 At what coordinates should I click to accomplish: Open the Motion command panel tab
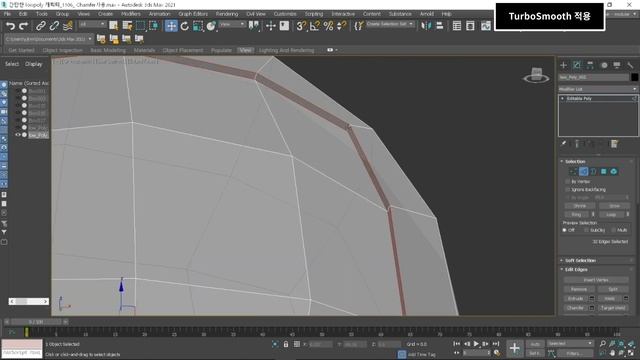pyautogui.click(x=604, y=65)
